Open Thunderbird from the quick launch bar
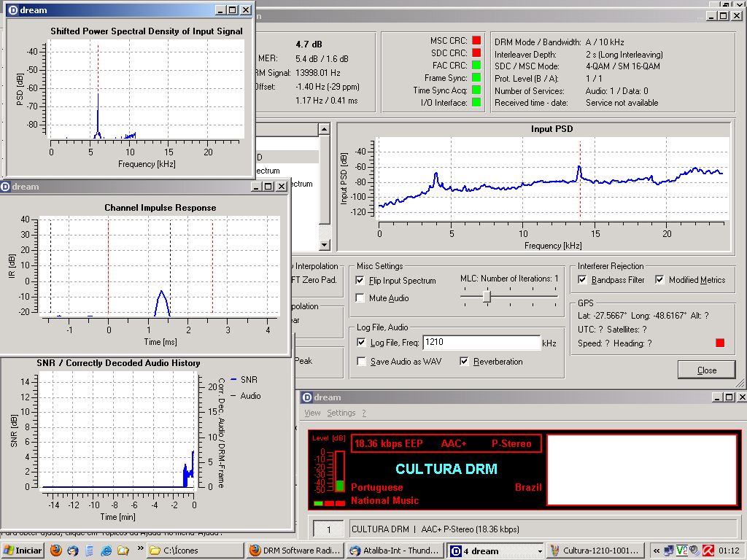Viewport: 747px width, 560px height. 72,551
